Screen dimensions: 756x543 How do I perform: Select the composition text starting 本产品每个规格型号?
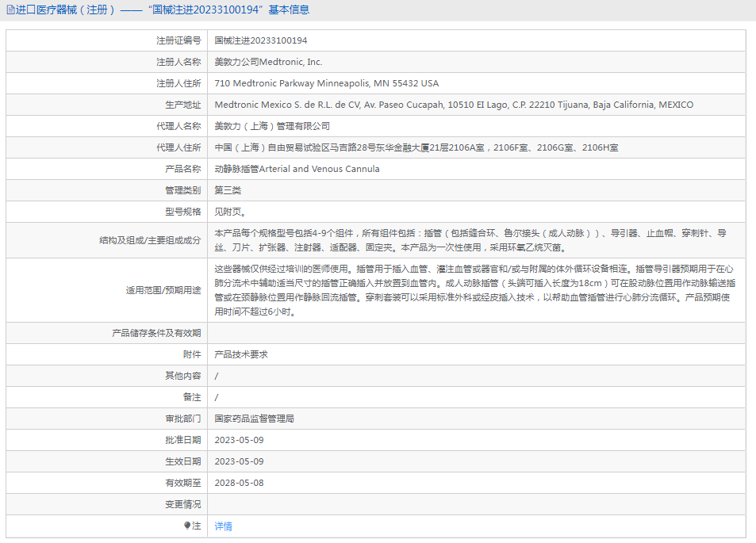(x=470, y=240)
